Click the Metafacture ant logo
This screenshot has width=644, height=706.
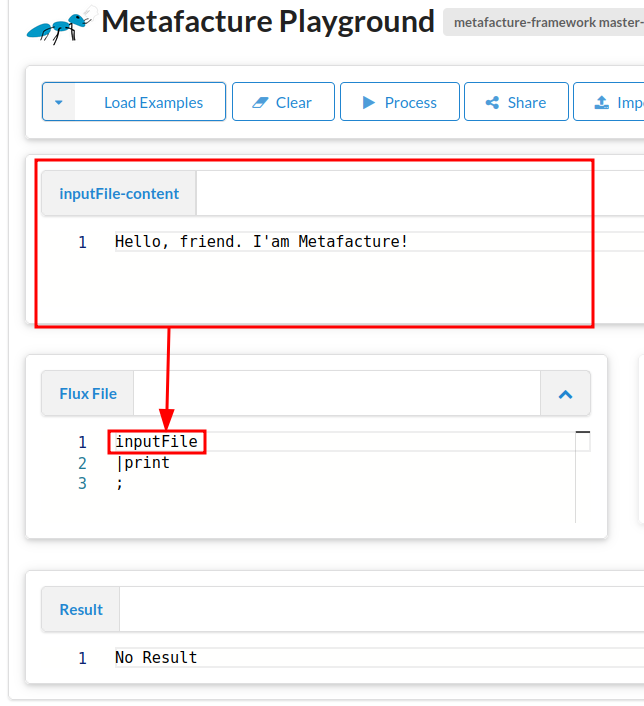click(61, 25)
